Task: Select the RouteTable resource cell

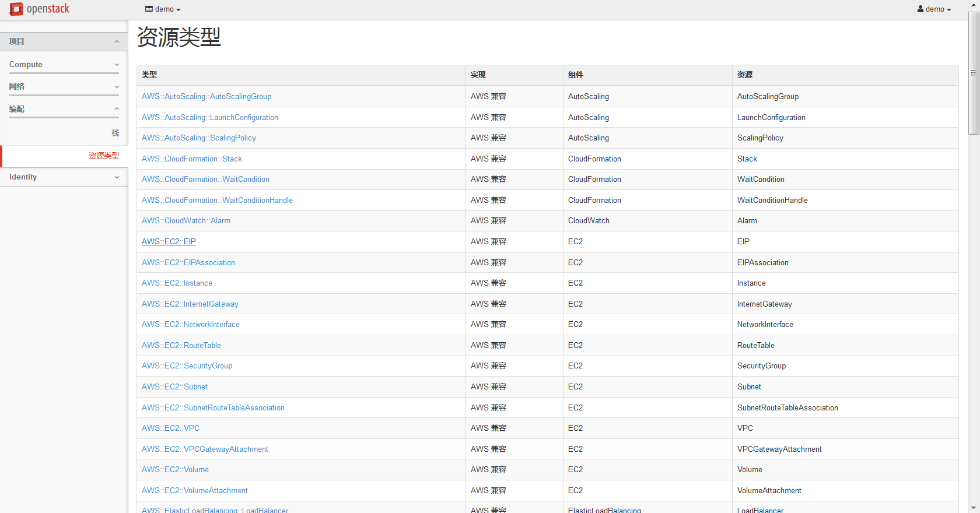Action: (x=845, y=345)
